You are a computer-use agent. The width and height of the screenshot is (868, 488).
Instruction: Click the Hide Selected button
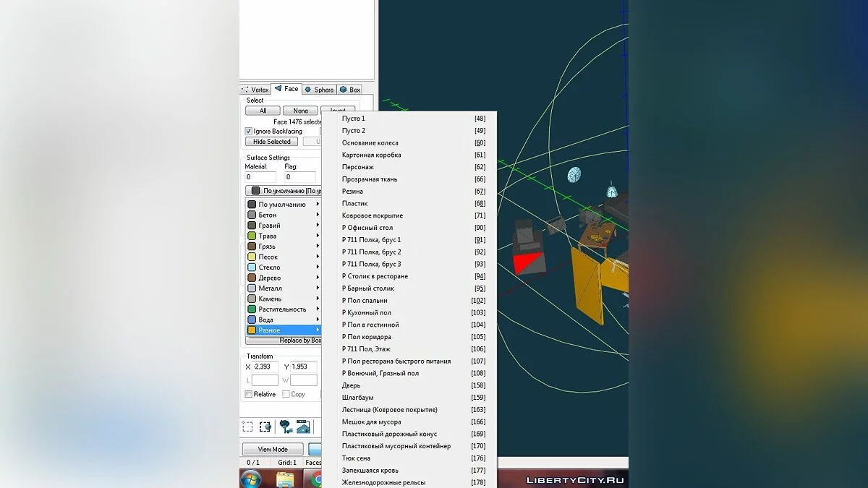click(271, 142)
